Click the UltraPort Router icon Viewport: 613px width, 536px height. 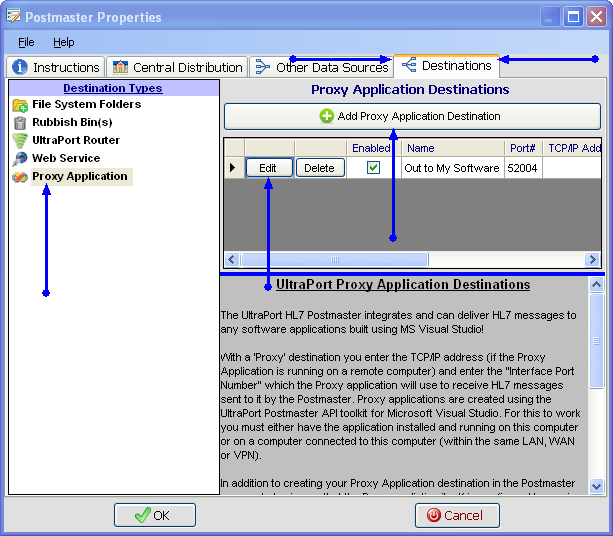click(20, 141)
